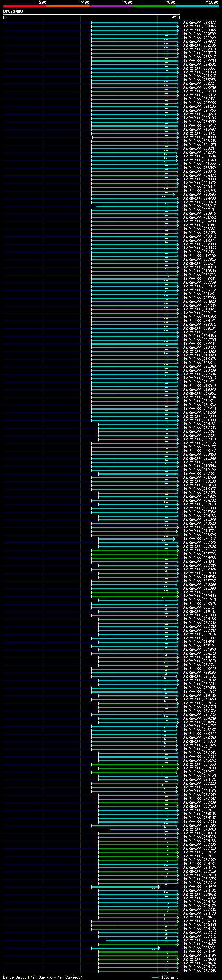Click the UniRef100_A5BIE7 hit name
The height and width of the screenshot is (980, 222).
199,451
